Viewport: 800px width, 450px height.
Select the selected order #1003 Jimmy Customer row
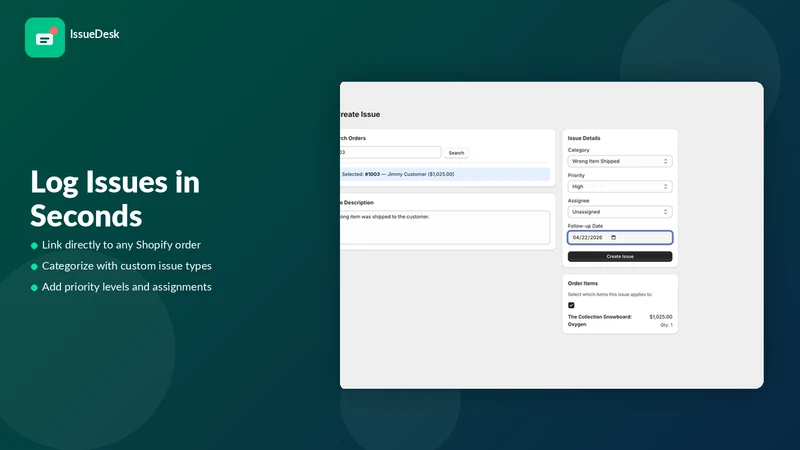[445, 174]
